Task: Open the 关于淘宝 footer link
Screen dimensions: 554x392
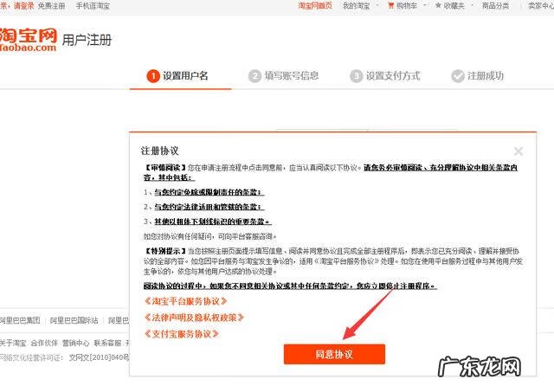Action: 13,343
